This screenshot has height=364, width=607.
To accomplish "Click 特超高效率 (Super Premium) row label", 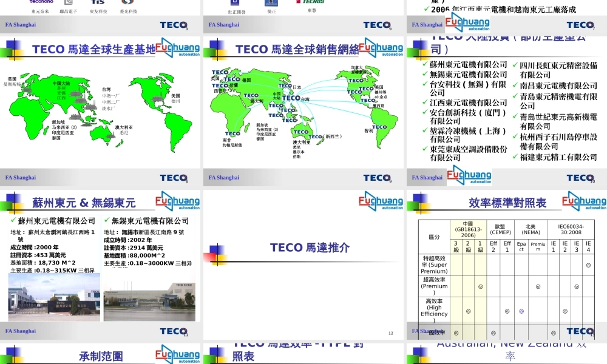I will click(x=435, y=265).
